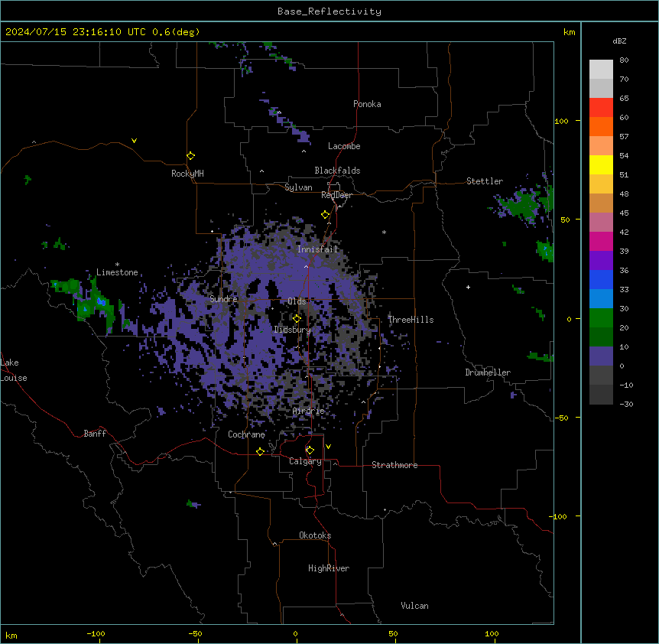Pick the red 60-65 dBZ legend swatch

[601, 108]
